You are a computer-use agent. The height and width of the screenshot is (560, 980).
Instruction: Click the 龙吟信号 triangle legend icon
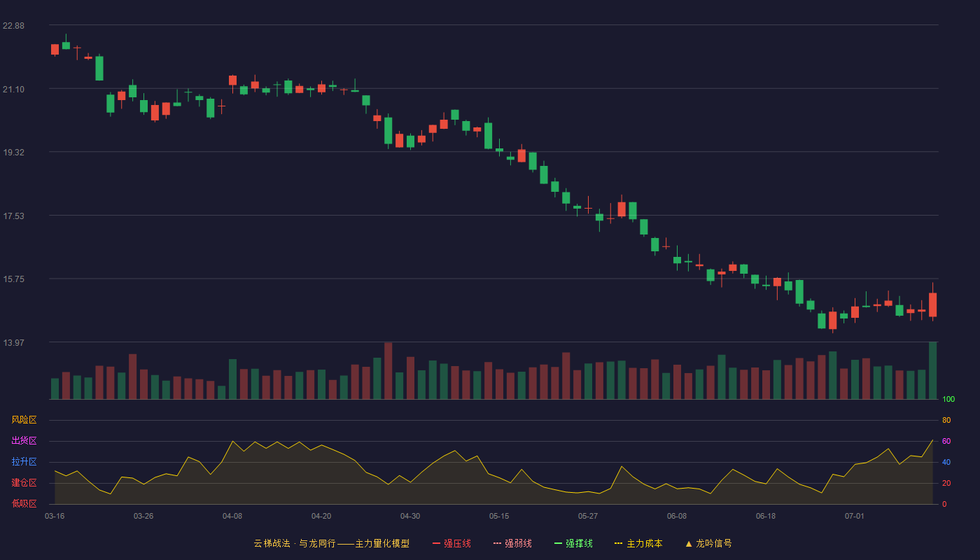[x=689, y=543]
